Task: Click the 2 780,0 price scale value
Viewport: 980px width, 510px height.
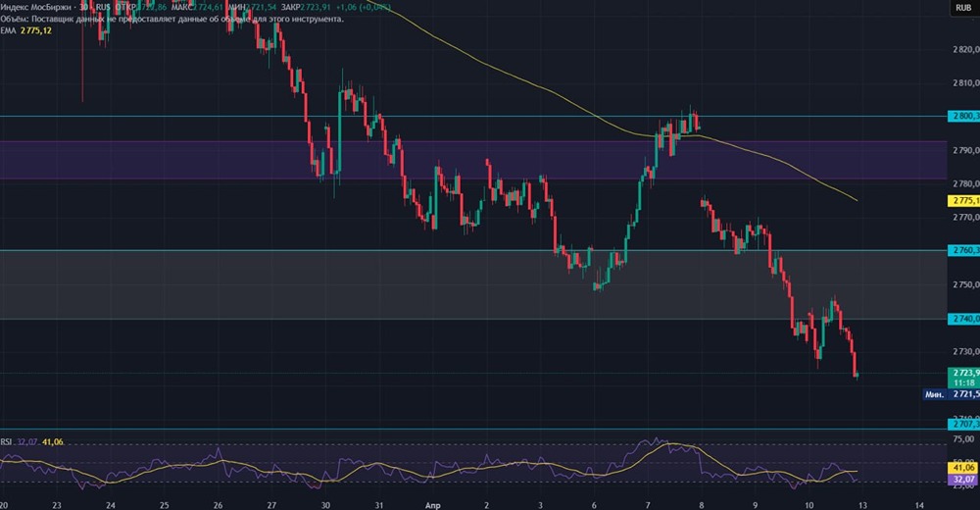Action: pyautogui.click(x=966, y=184)
